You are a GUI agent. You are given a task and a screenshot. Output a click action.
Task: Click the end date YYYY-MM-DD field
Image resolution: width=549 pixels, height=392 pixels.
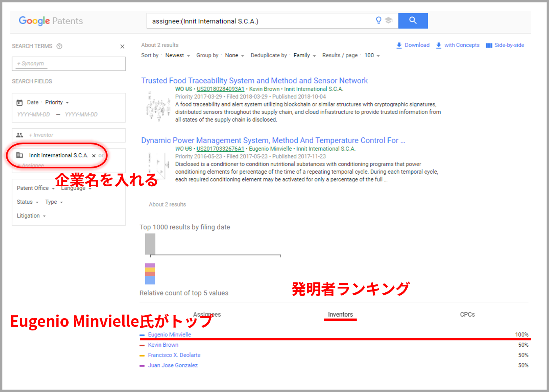tap(81, 114)
